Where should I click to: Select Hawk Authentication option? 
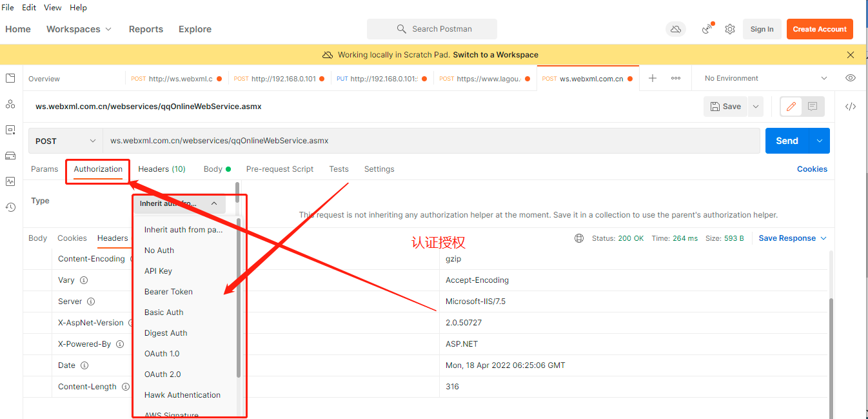182,395
